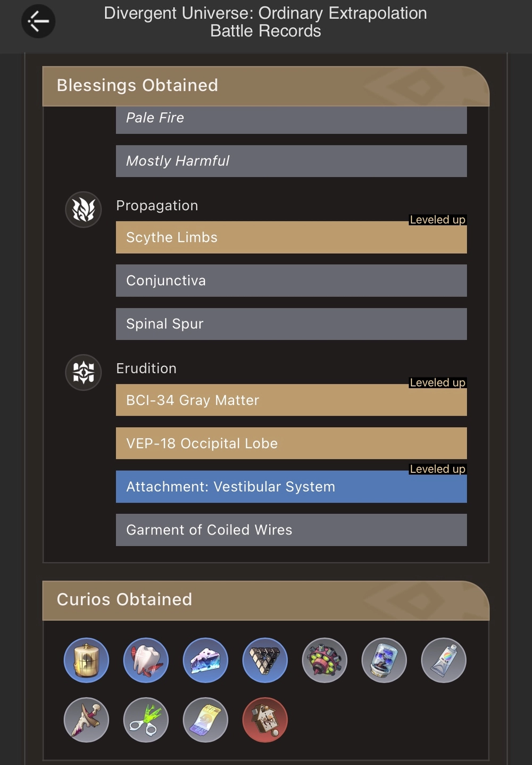Image resolution: width=532 pixels, height=765 pixels.
Task: Select the Pale Fire blessing entry
Action: coord(290,118)
